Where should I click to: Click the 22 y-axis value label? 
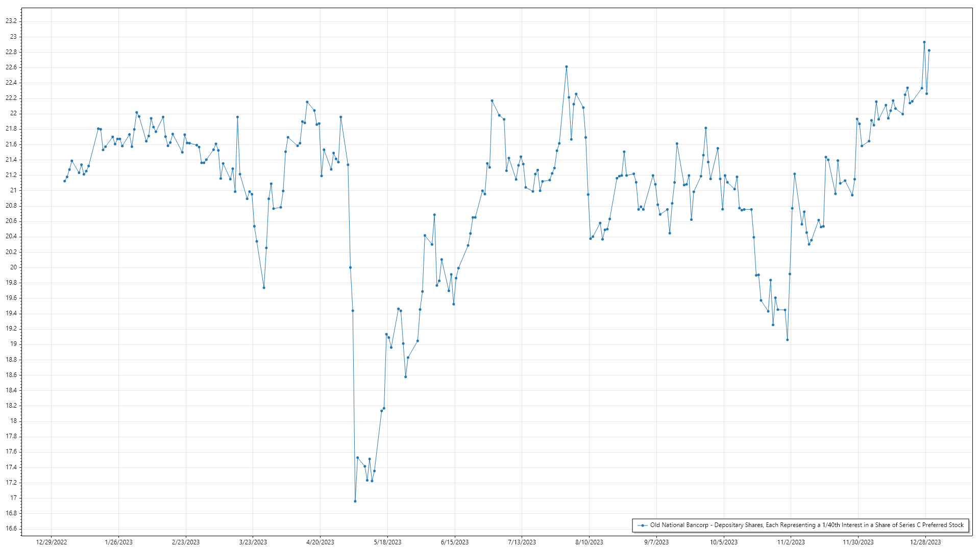click(x=13, y=113)
